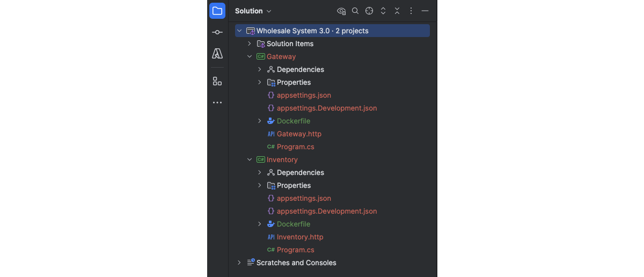The height and width of the screenshot is (277, 644).
Task: Click the file preview eye icon in header
Action: [341, 11]
